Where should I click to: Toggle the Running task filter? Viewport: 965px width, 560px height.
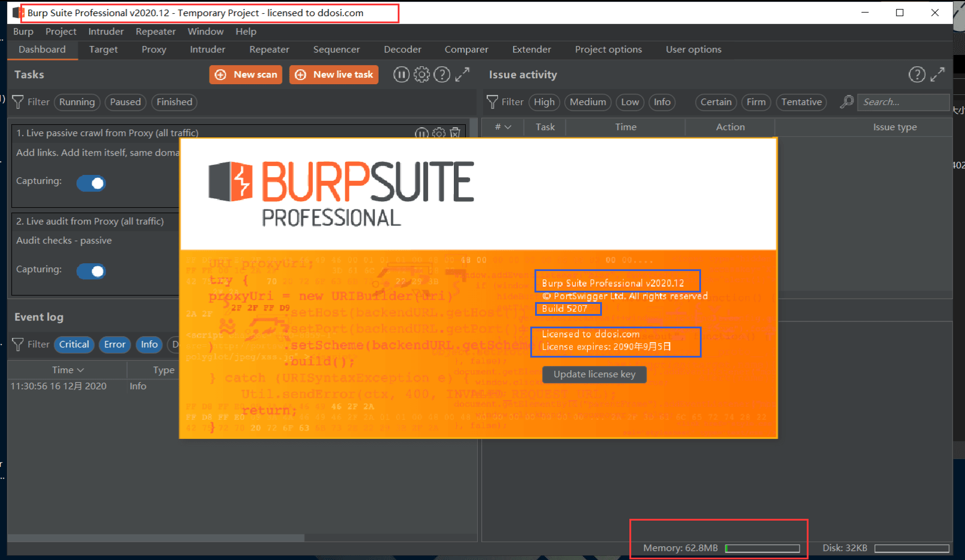click(77, 102)
